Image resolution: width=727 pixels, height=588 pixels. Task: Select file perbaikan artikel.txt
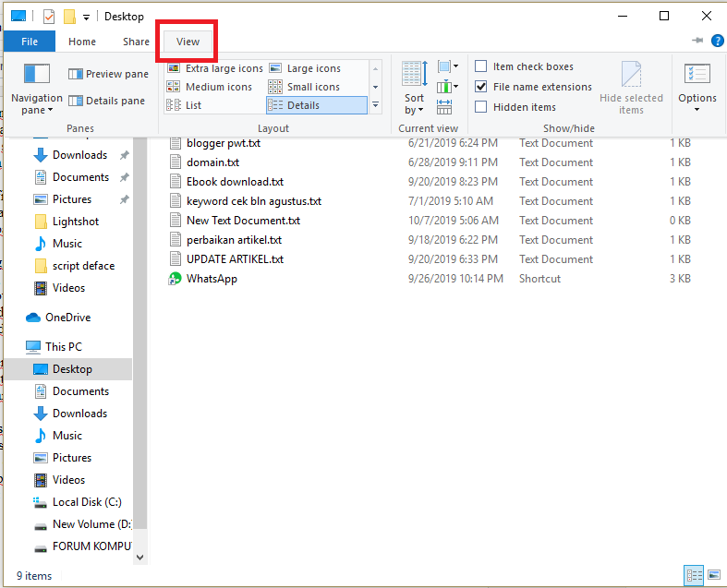[x=234, y=241]
